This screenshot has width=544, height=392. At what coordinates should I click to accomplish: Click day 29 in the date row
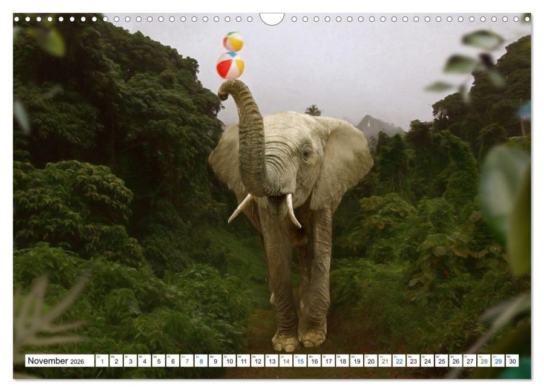tap(498, 361)
